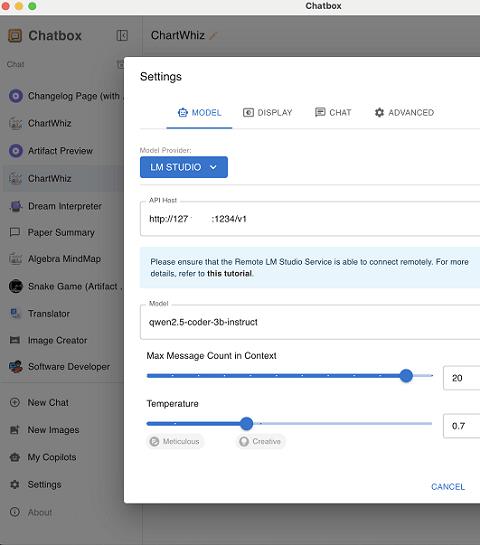This screenshot has width=480, height=545.
Task: Choose the Creative temperature preset
Action: click(x=260, y=441)
